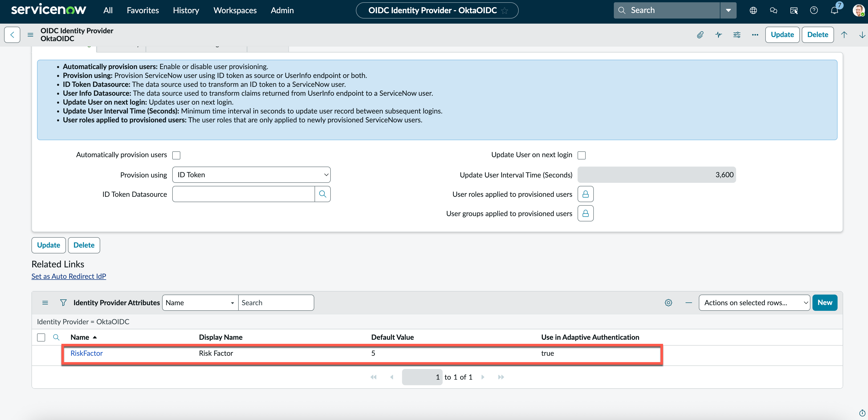The width and height of the screenshot is (868, 420).
Task: Collapse the Identity Provider Attributes list
Action: [689, 303]
